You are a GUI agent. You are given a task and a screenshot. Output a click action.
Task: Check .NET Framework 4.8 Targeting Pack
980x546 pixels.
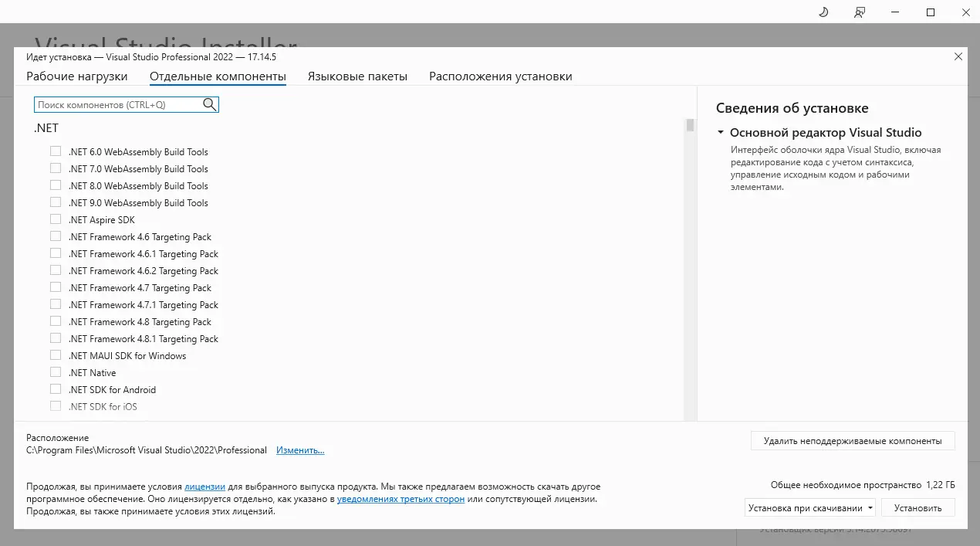pyautogui.click(x=56, y=321)
